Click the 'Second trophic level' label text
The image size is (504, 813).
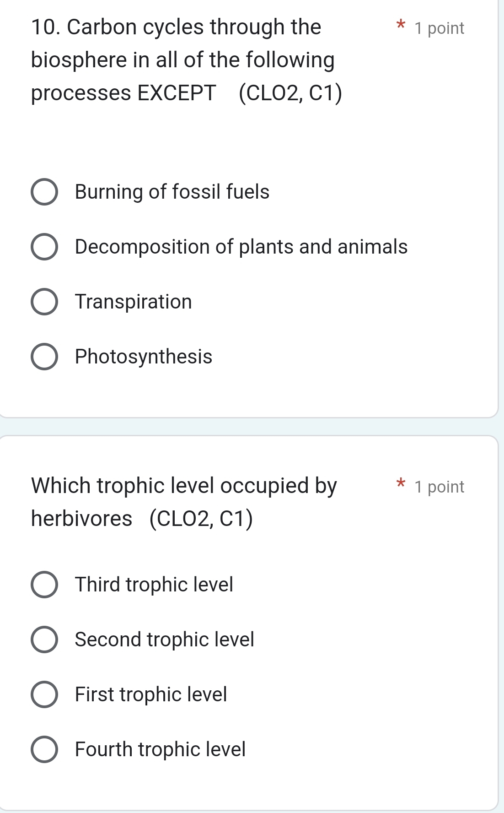[x=164, y=640]
